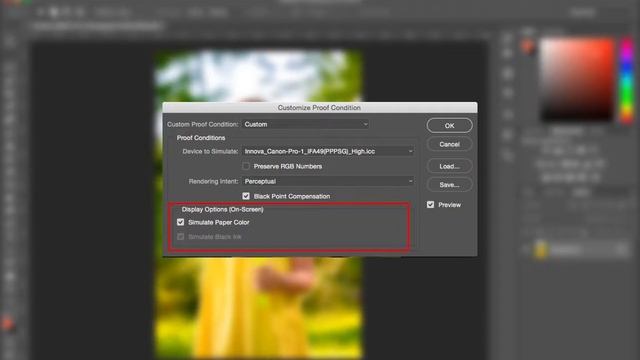Click the rainbow hue slider strip

[x=627, y=79]
